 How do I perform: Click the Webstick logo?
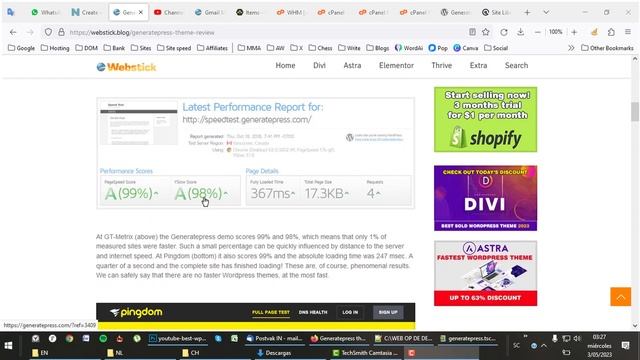point(127,67)
